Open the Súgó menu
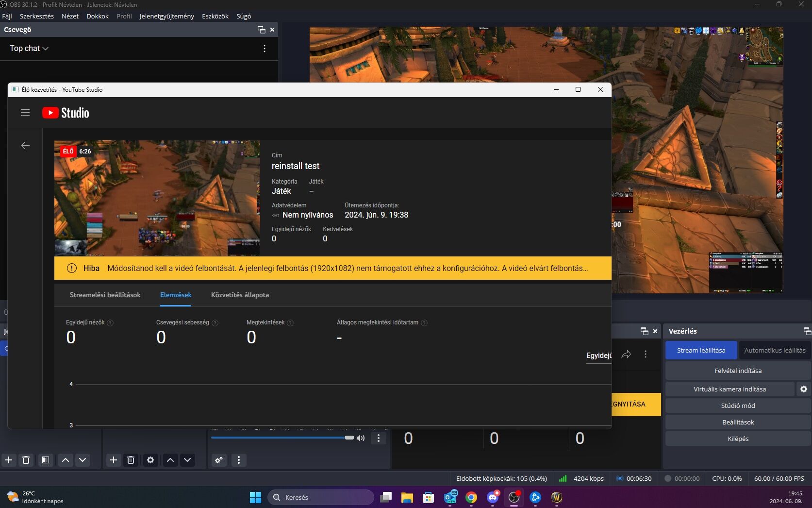 coord(244,16)
